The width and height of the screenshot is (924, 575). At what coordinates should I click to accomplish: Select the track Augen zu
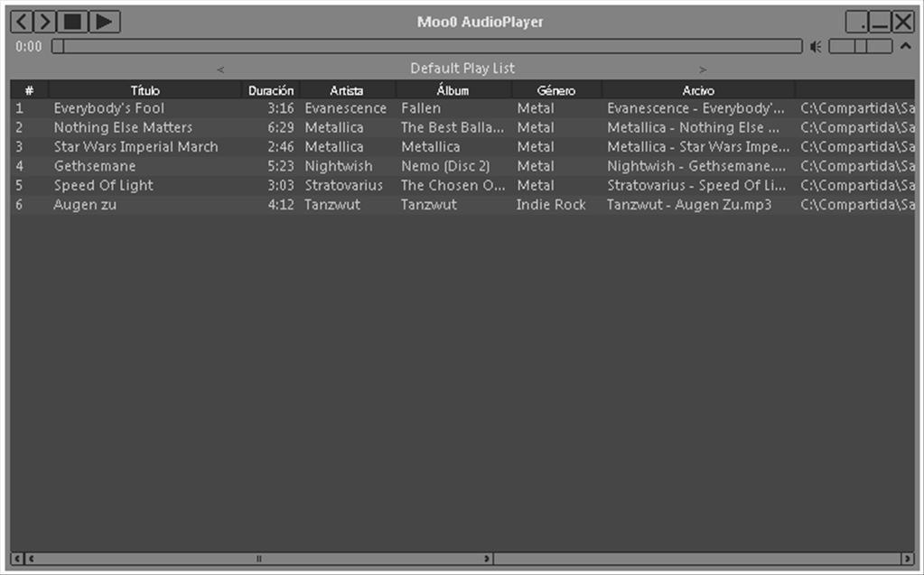(85, 205)
